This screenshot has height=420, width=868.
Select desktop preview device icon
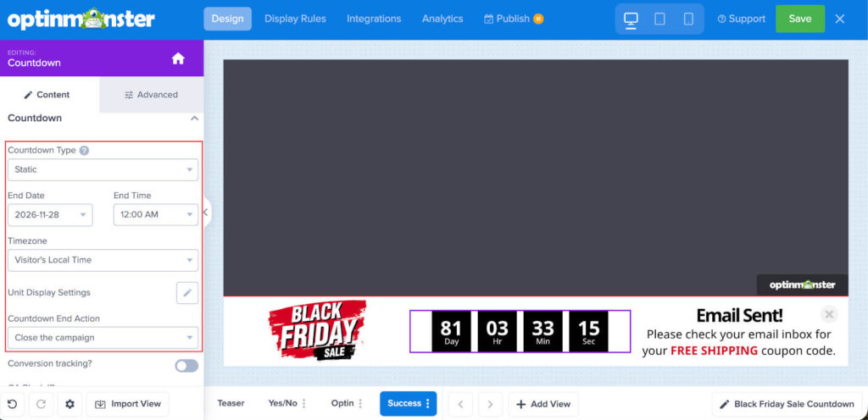[631, 19]
